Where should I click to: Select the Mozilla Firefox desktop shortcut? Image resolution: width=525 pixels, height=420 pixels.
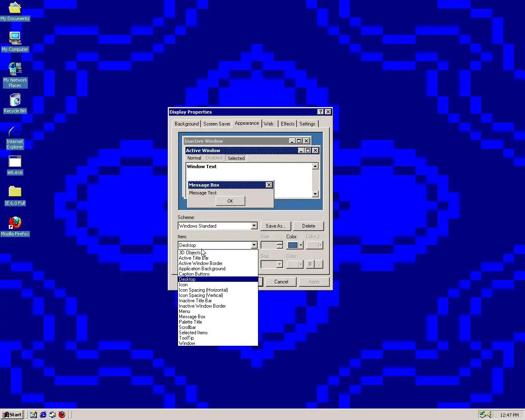coord(15,226)
